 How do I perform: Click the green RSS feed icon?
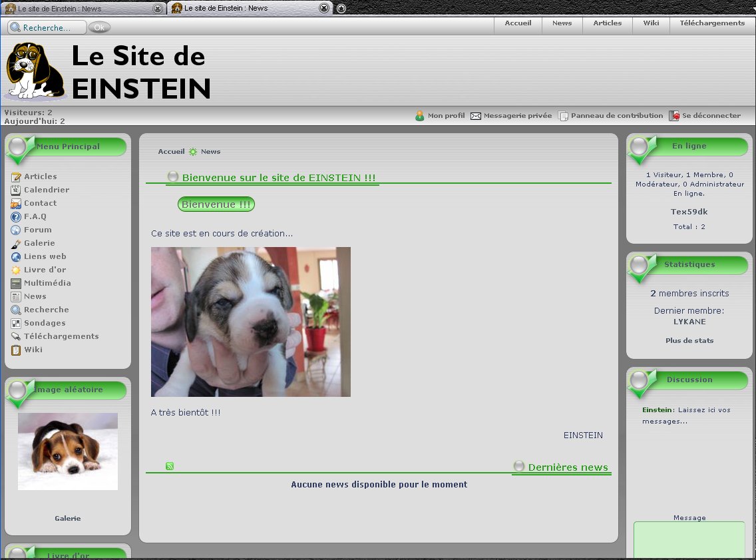point(170,466)
